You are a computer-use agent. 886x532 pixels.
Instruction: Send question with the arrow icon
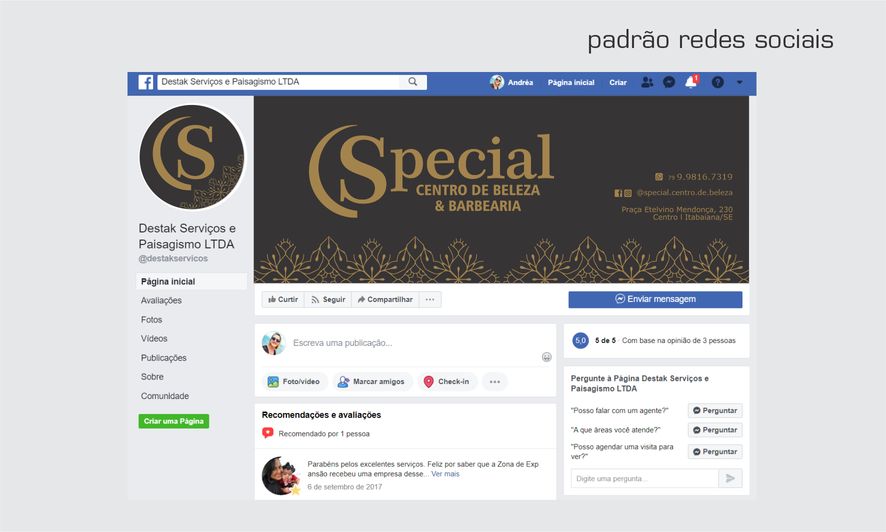[730, 478]
